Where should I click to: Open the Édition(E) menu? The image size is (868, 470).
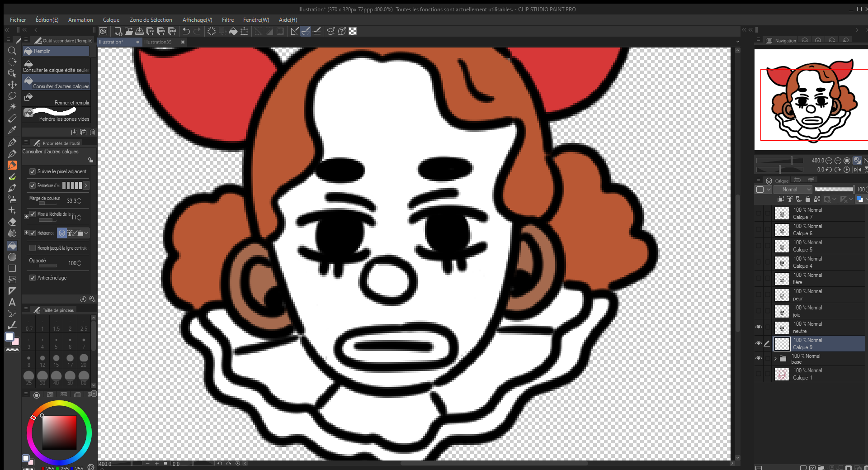pyautogui.click(x=47, y=20)
